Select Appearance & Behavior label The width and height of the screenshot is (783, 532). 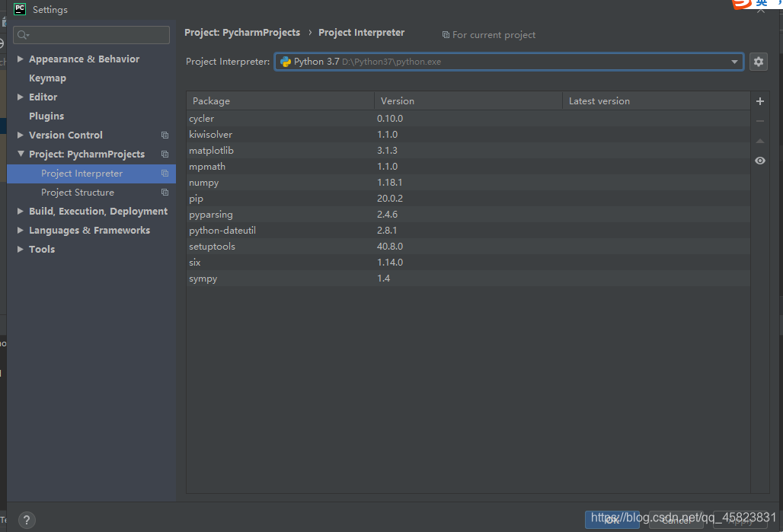point(84,59)
